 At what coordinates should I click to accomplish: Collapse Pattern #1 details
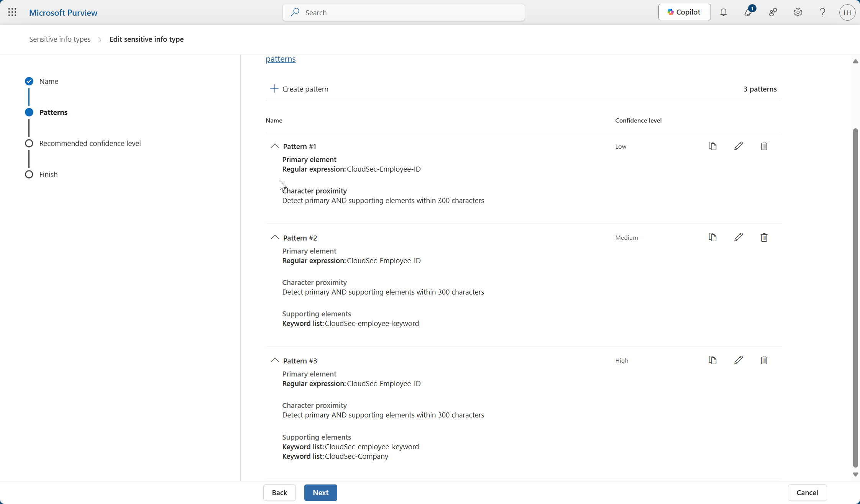pos(275,146)
